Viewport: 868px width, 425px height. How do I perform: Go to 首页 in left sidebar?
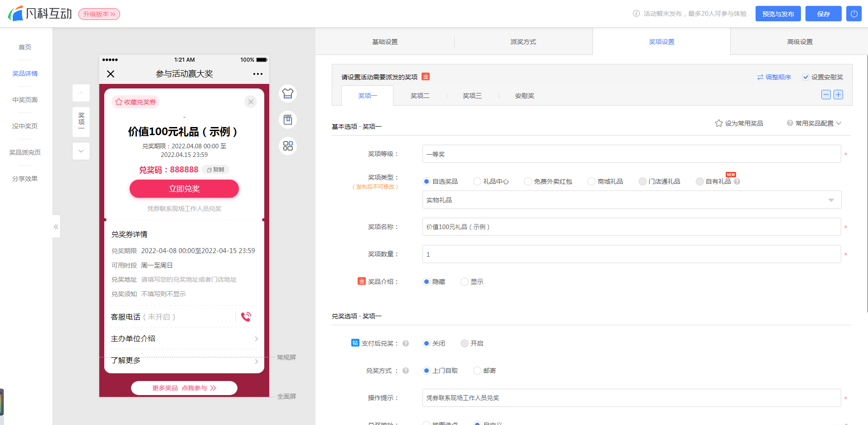pos(25,47)
